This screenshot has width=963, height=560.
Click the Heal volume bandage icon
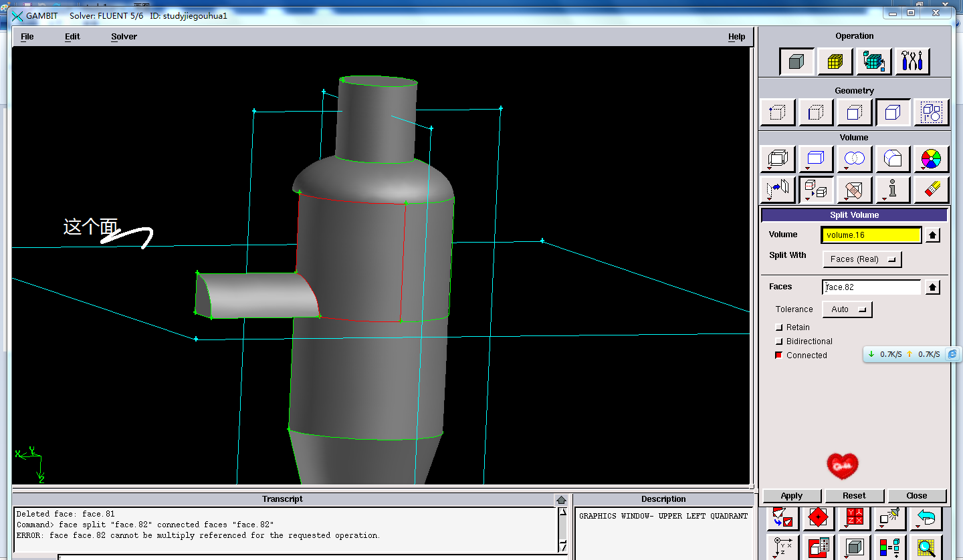pos(854,190)
